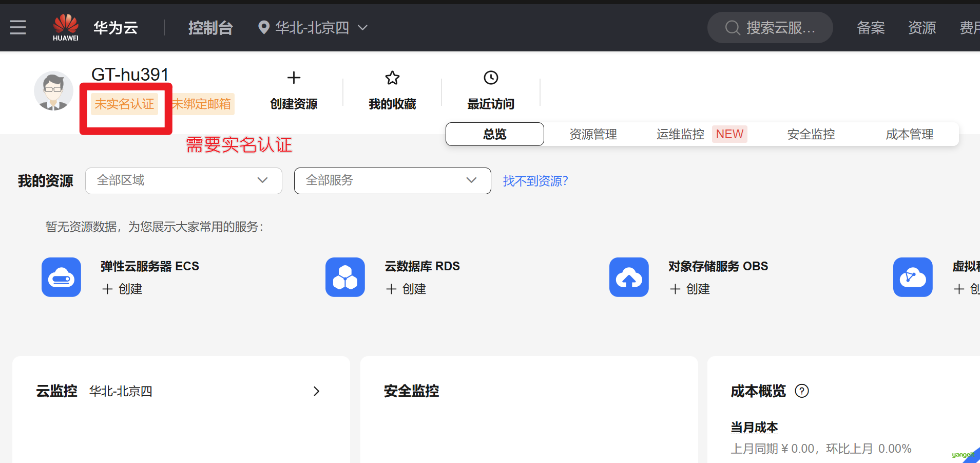Open the hamburger navigation menu

[x=18, y=27]
